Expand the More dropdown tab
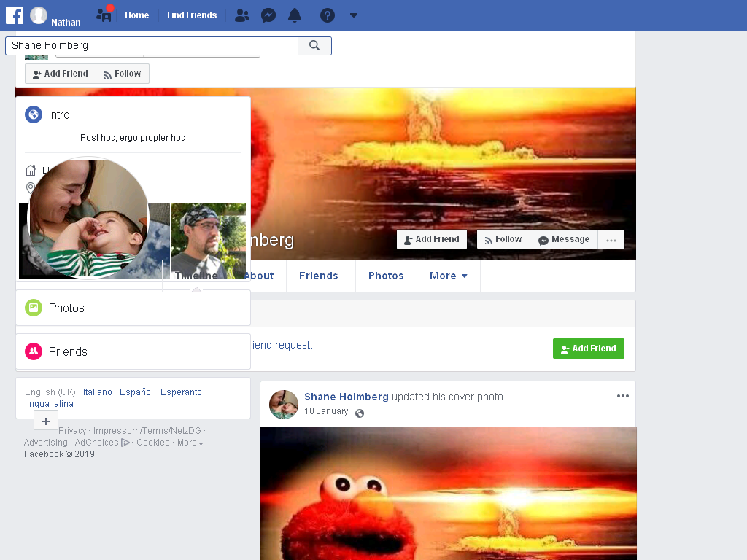 point(449,276)
